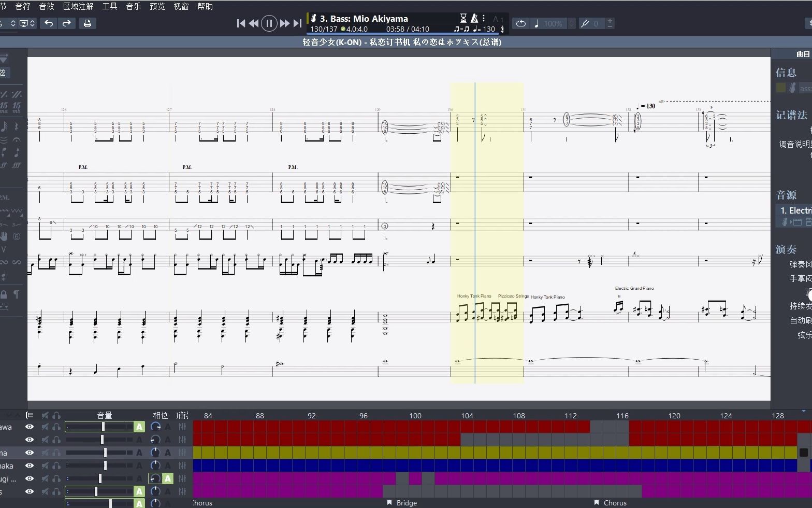The height and width of the screenshot is (508, 812).
Task: Pause playback with the round pause button
Action: coord(269,23)
